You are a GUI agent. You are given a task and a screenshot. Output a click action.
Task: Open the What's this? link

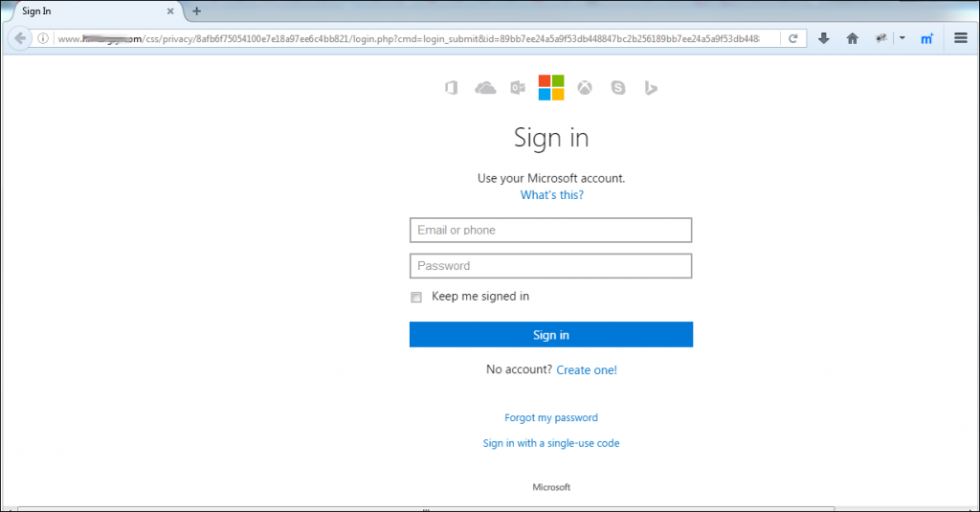[552, 195]
